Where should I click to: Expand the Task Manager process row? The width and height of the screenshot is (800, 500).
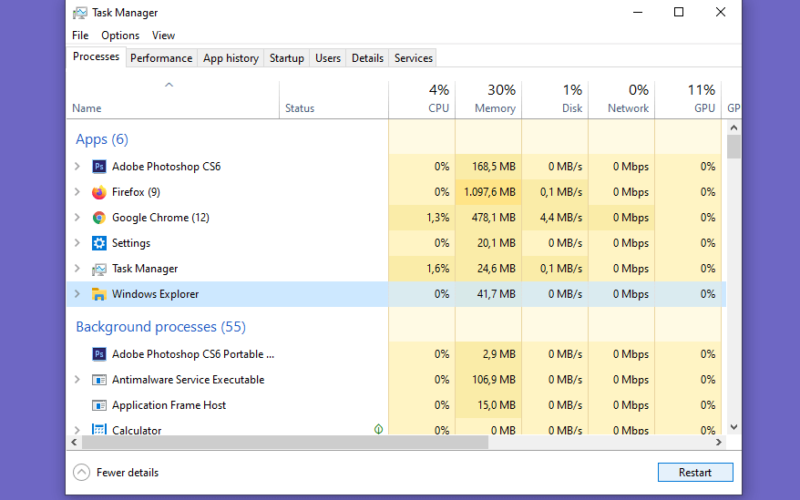coord(77,268)
